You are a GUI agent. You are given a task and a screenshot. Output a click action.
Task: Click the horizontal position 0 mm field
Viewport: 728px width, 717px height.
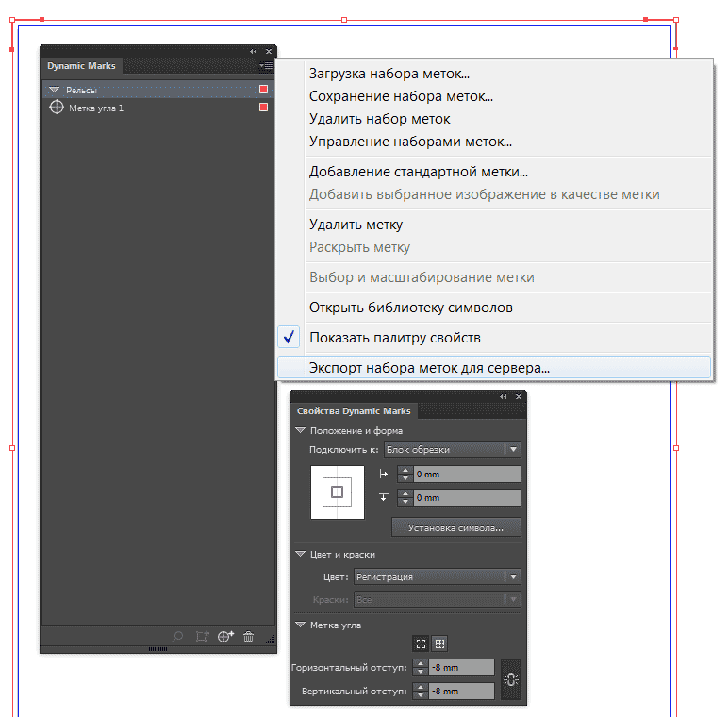point(467,475)
